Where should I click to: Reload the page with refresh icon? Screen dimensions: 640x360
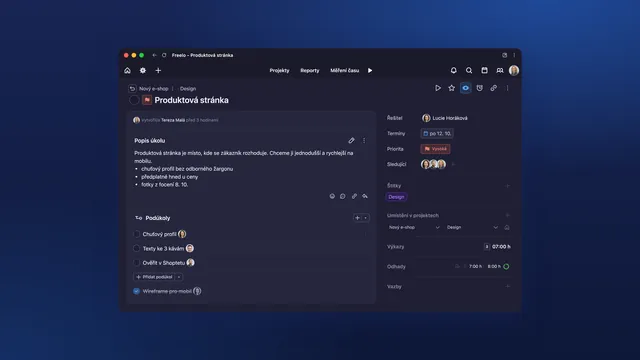point(164,55)
